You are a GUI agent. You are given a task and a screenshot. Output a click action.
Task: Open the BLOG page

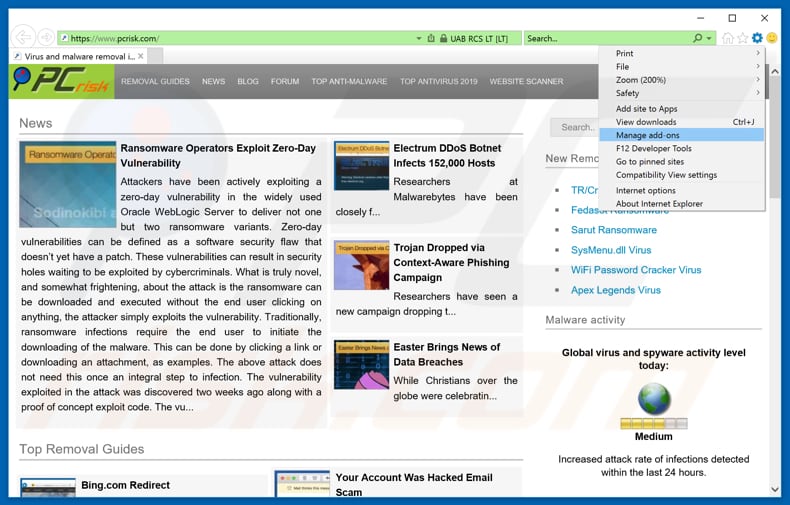[248, 81]
